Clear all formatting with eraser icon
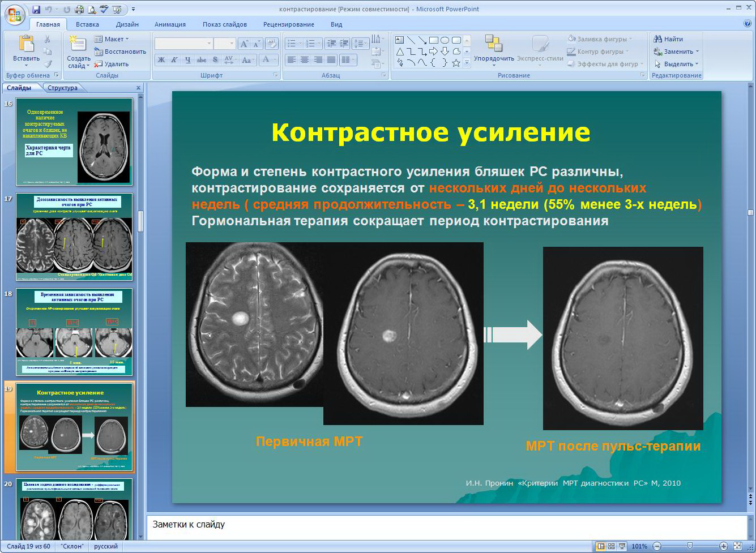The image size is (756, 553). (x=272, y=44)
